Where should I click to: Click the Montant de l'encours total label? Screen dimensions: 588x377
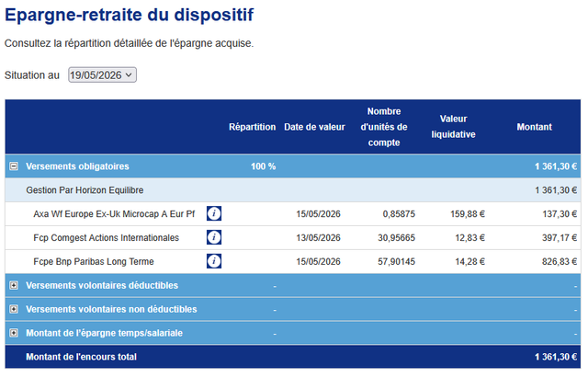tap(81, 357)
